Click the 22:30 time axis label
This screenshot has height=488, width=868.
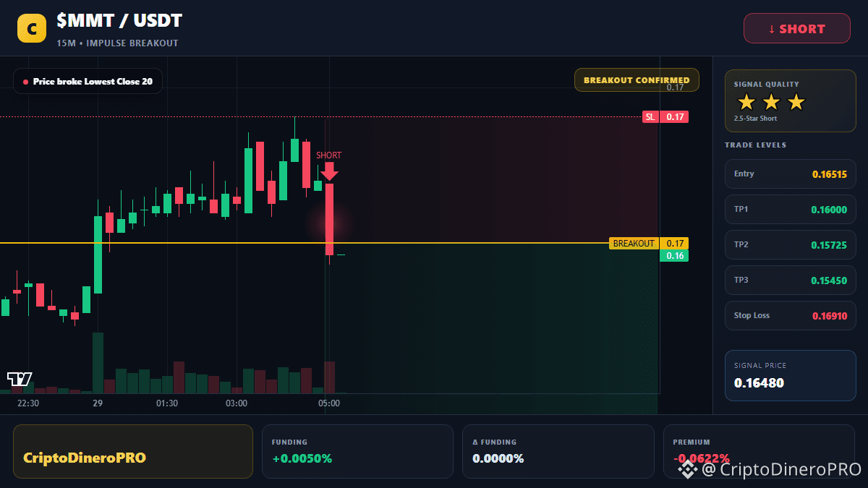pyautogui.click(x=28, y=403)
